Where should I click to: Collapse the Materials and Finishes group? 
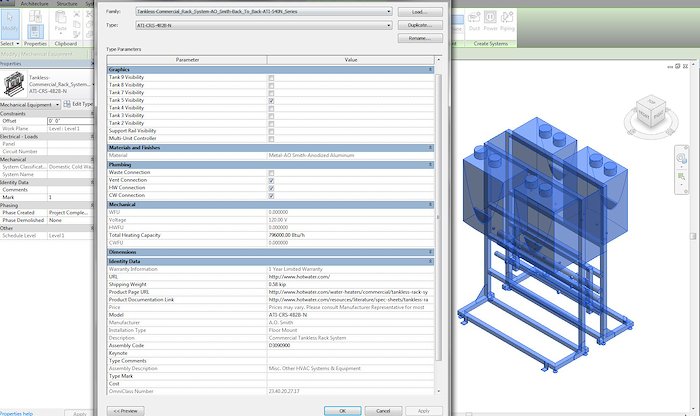coord(430,148)
